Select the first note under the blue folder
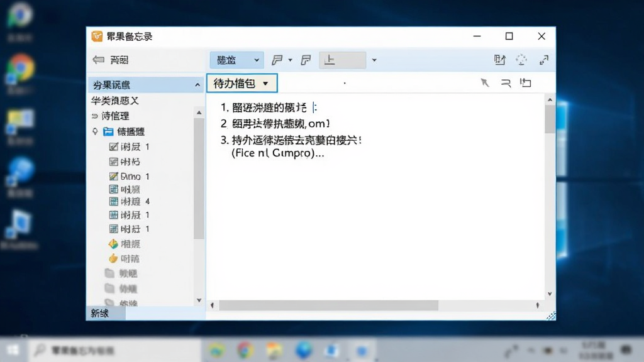644x362 pixels. (129, 147)
